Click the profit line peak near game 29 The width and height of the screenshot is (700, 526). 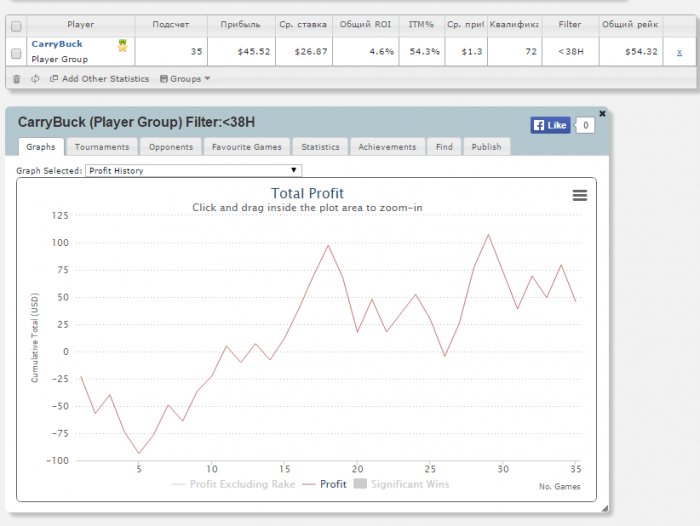(x=488, y=234)
